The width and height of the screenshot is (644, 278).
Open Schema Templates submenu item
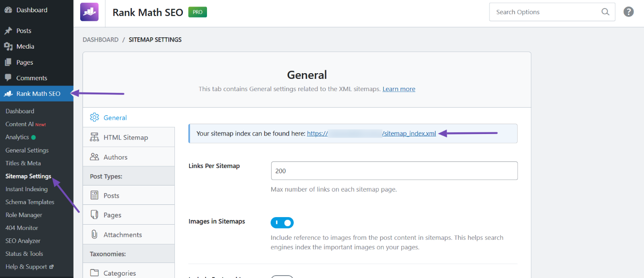coord(30,202)
